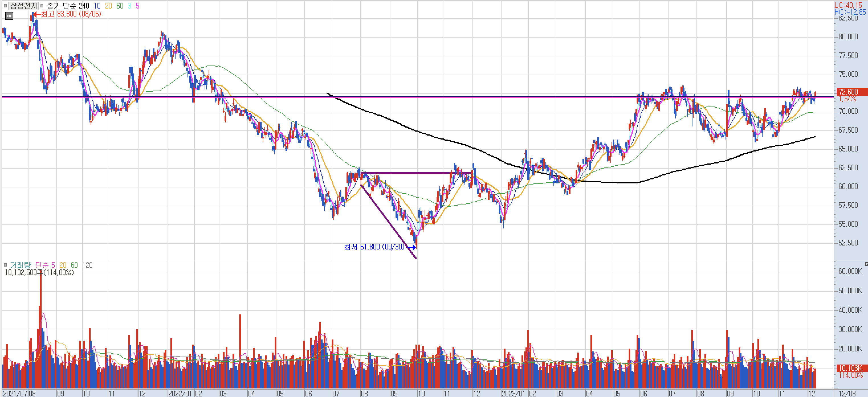Click the 최저 51,800 low price marker
Viewport: 868px width, 397px height.
[374, 247]
